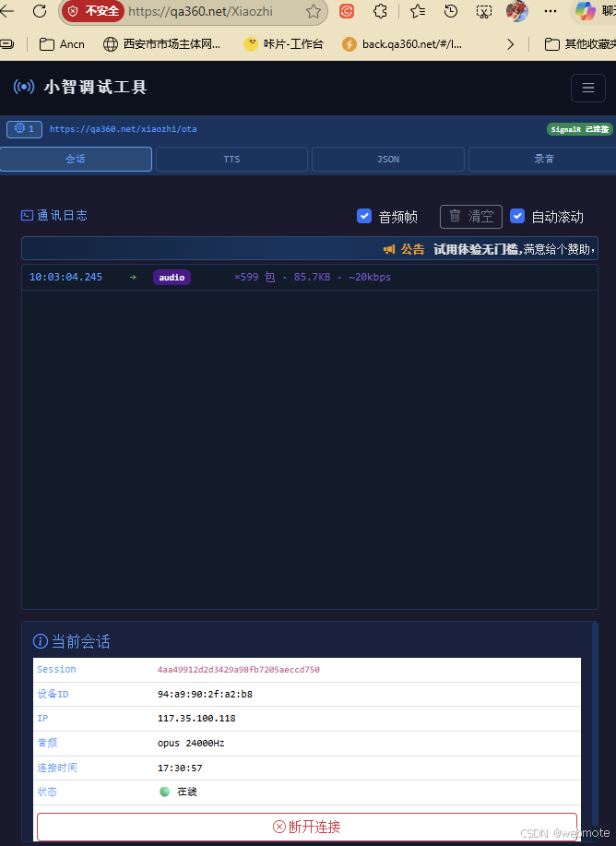Image resolution: width=616 pixels, height=846 pixels.
Task: Open the orange C extension icon
Action: point(347,11)
